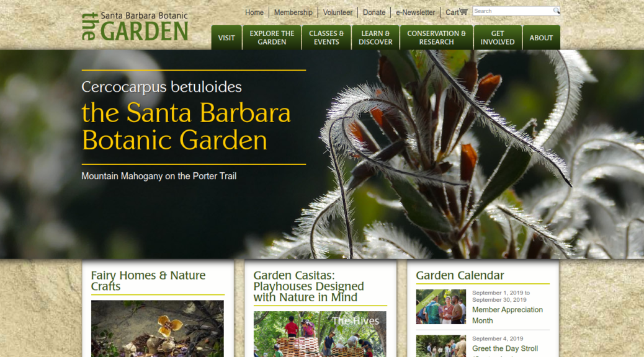Click the Garden Casitas Hives photo
The height and width of the screenshot is (357, 644).
pos(320,334)
